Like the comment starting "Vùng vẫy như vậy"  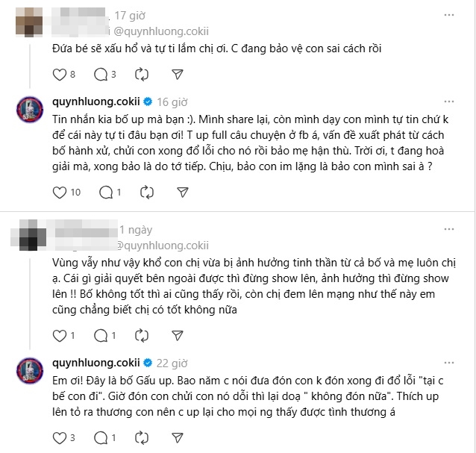pyautogui.click(x=60, y=335)
